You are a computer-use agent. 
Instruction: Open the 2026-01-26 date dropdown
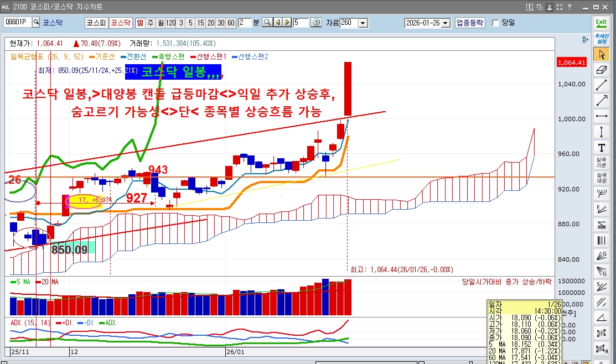tap(446, 23)
